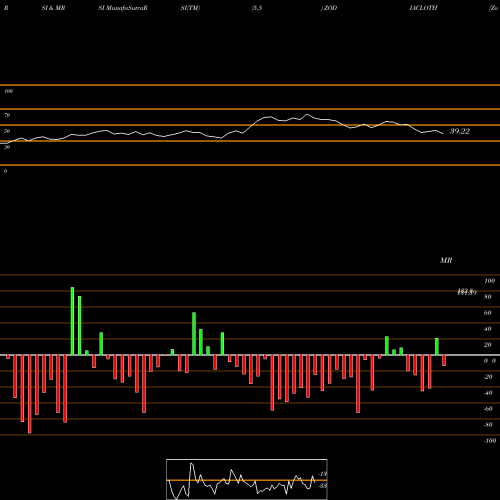This screenshot has width=500, height=500.
Task: Click the MR axis label 20
Action: [x=488, y=345]
